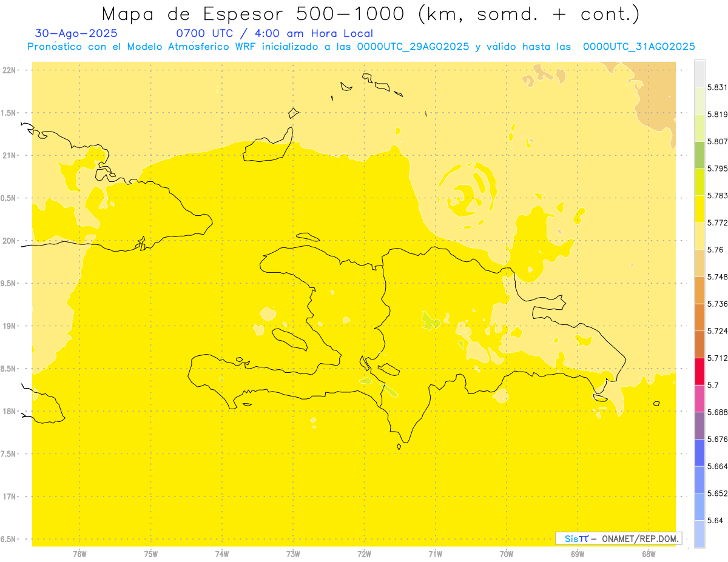
Task: Click the color bar value "5.783"
Action: 718,195
